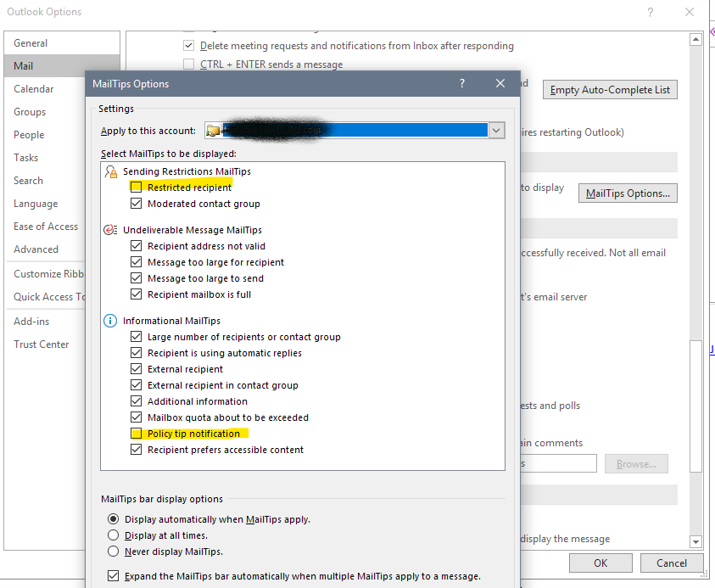Close the MailTips Options dialog
Screen dimensions: 715x588
500,83
